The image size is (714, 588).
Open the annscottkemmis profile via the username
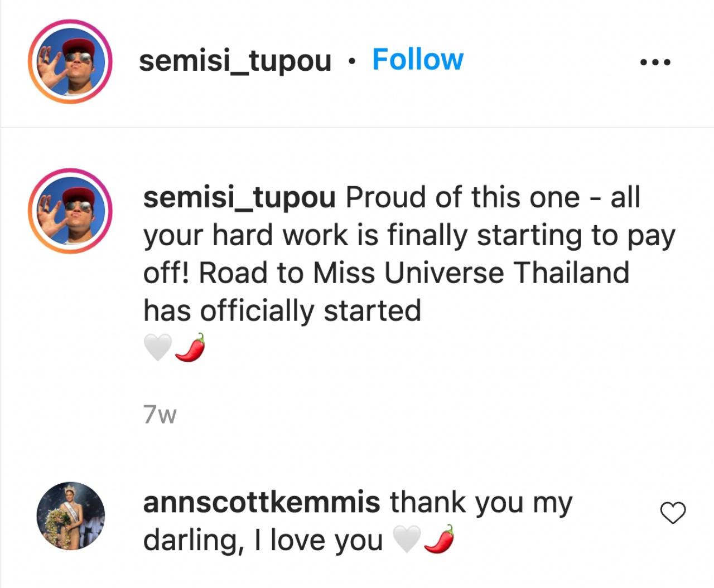(x=261, y=503)
